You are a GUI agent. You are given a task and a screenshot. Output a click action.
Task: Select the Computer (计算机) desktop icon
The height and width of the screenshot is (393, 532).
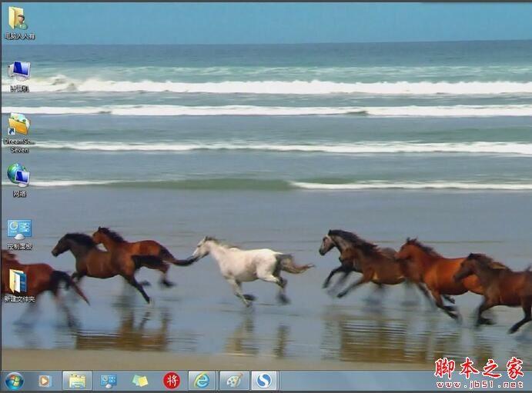(18, 72)
